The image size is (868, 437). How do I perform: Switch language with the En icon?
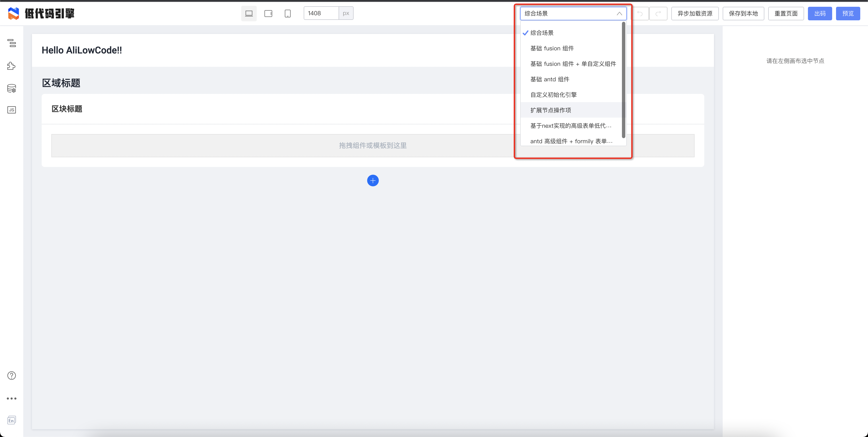(11, 420)
